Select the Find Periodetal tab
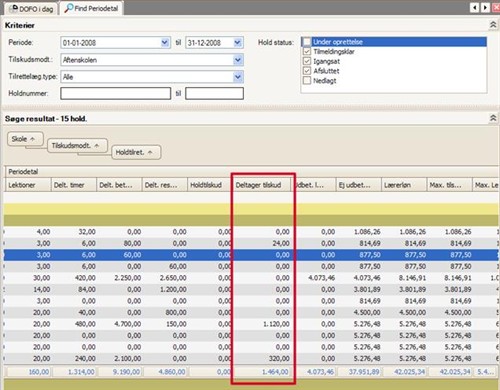The height and width of the screenshot is (390, 500). (x=91, y=8)
